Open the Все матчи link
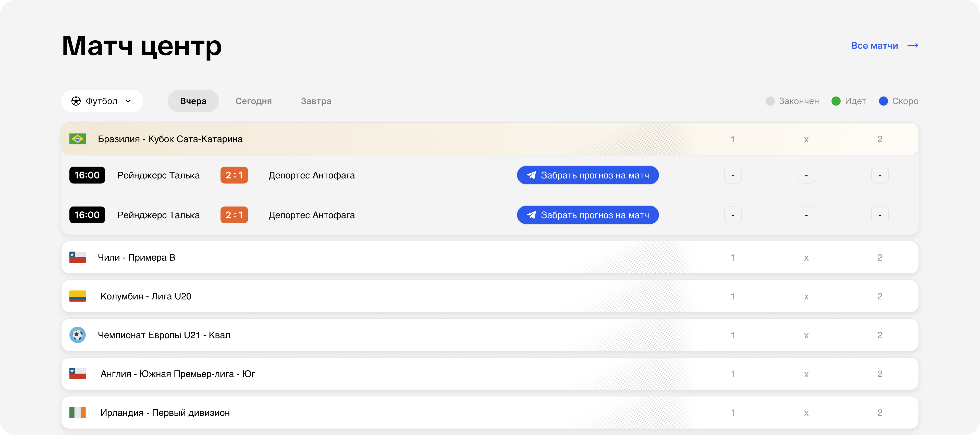The width and height of the screenshot is (980, 435). pyautogui.click(x=885, y=45)
